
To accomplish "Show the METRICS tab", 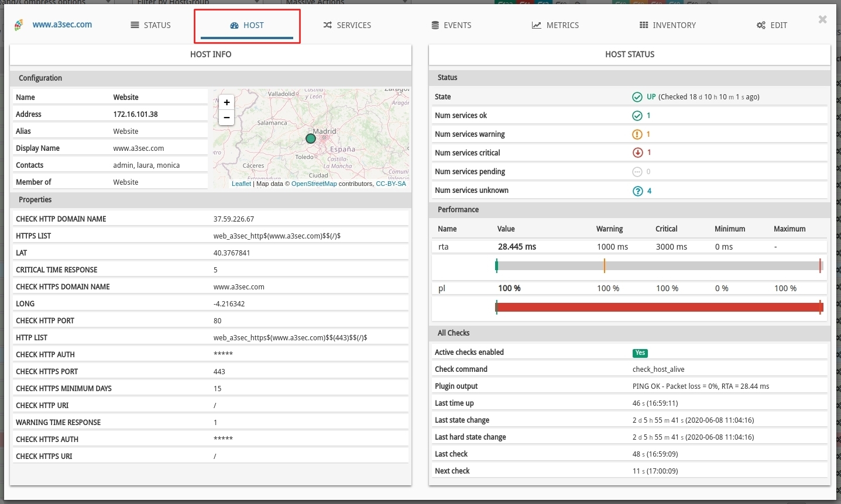I will click(x=555, y=25).
